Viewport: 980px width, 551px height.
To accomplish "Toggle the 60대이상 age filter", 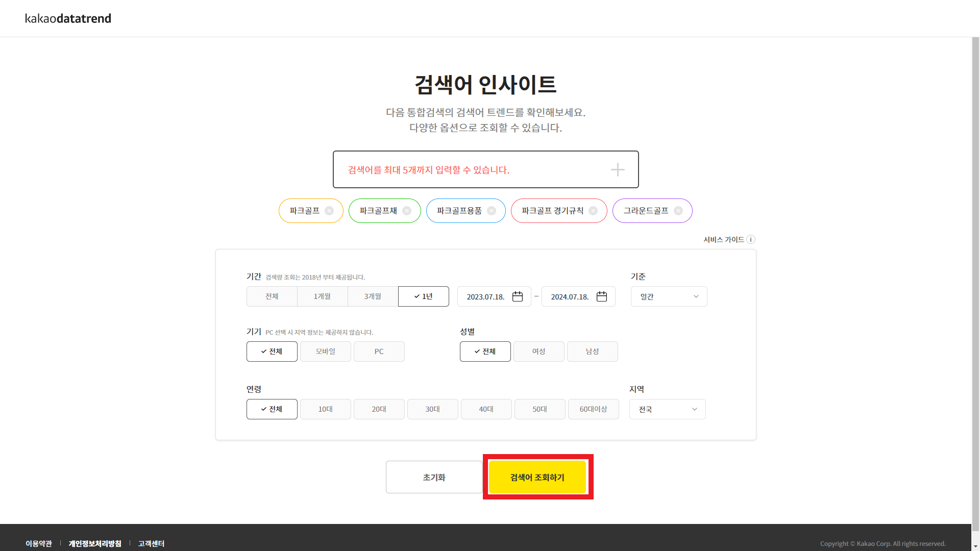I will point(593,409).
